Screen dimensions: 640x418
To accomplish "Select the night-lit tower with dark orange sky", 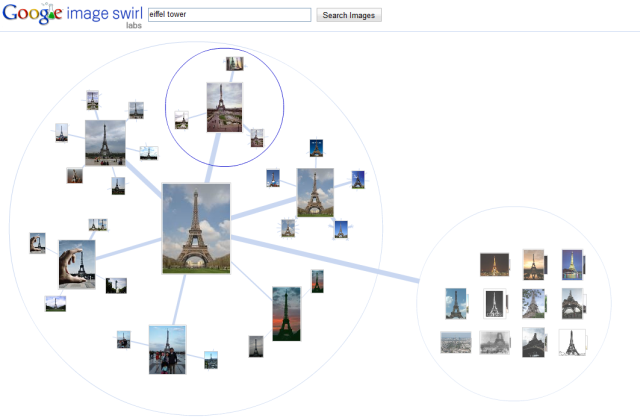I will (x=492, y=265).
